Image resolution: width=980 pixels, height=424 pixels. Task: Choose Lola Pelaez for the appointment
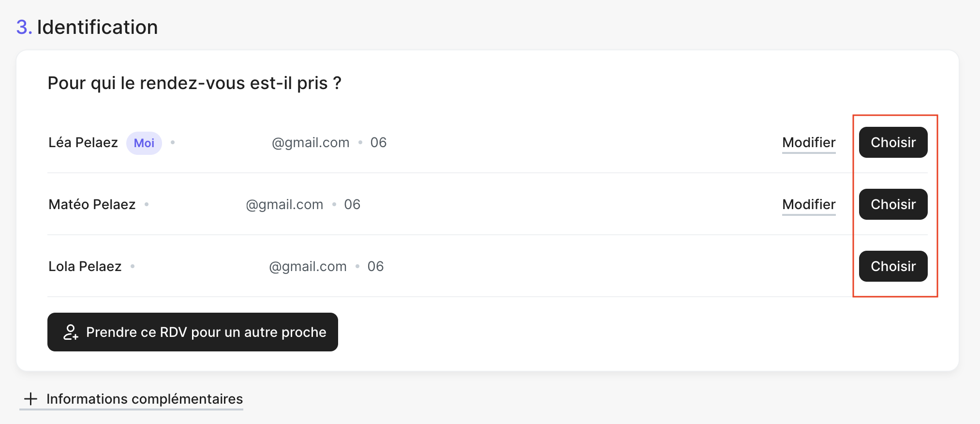(892, 266)
